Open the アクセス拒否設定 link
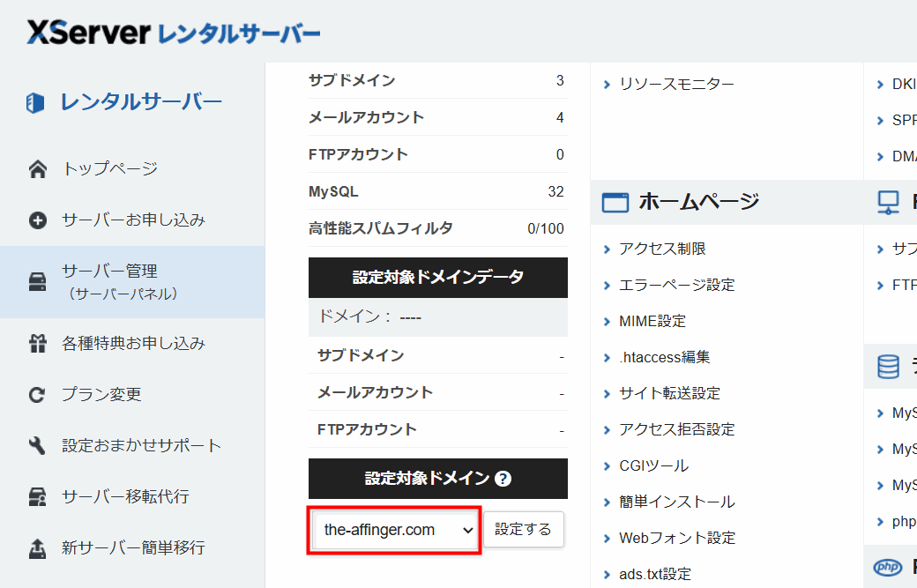 coord(676,429)
